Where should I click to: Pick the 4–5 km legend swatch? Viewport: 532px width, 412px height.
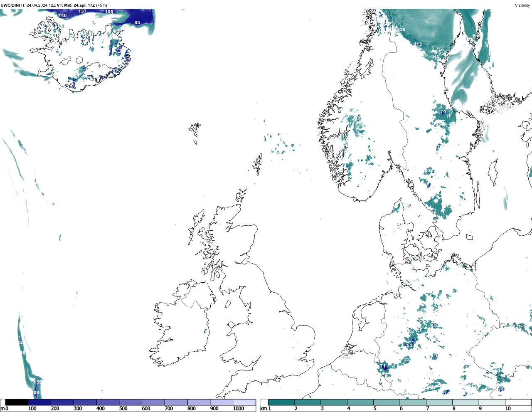click(360, 402)
